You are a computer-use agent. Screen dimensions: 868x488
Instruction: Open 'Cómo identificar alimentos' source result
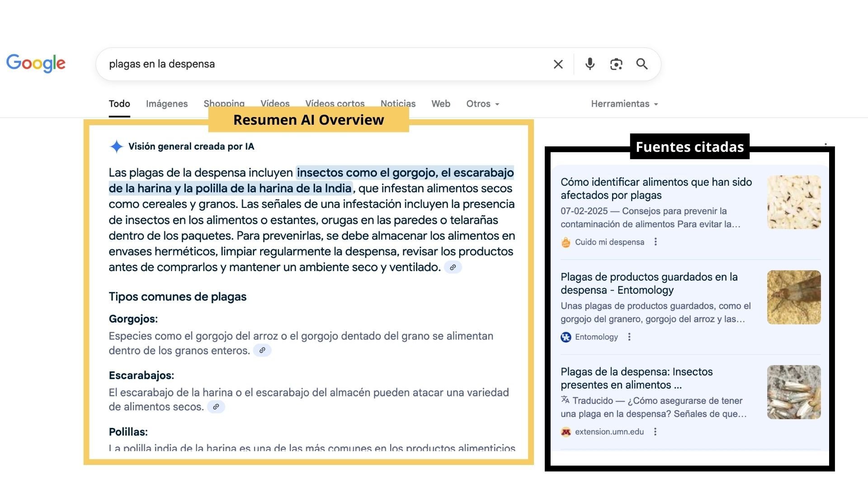(x=656, y=189)
